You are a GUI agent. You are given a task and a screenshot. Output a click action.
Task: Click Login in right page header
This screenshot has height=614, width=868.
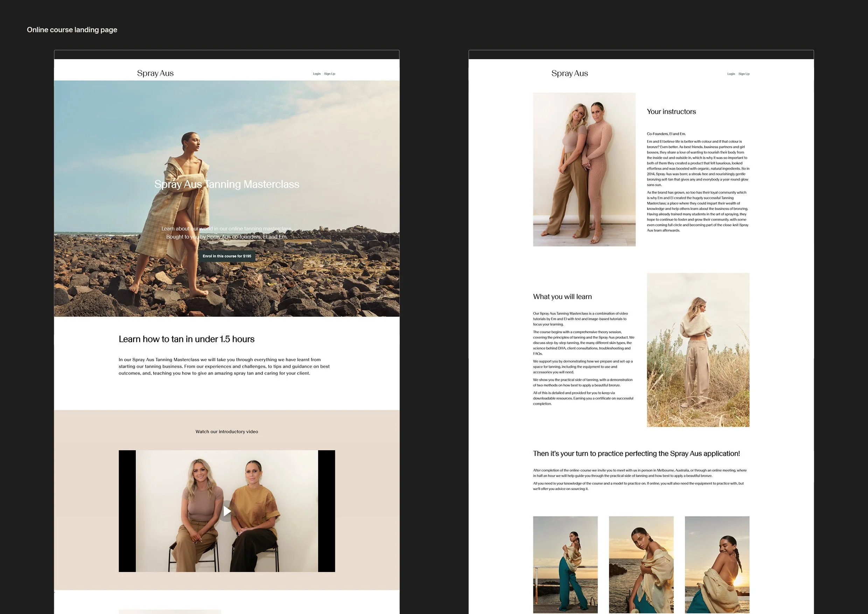coord(731,74)
